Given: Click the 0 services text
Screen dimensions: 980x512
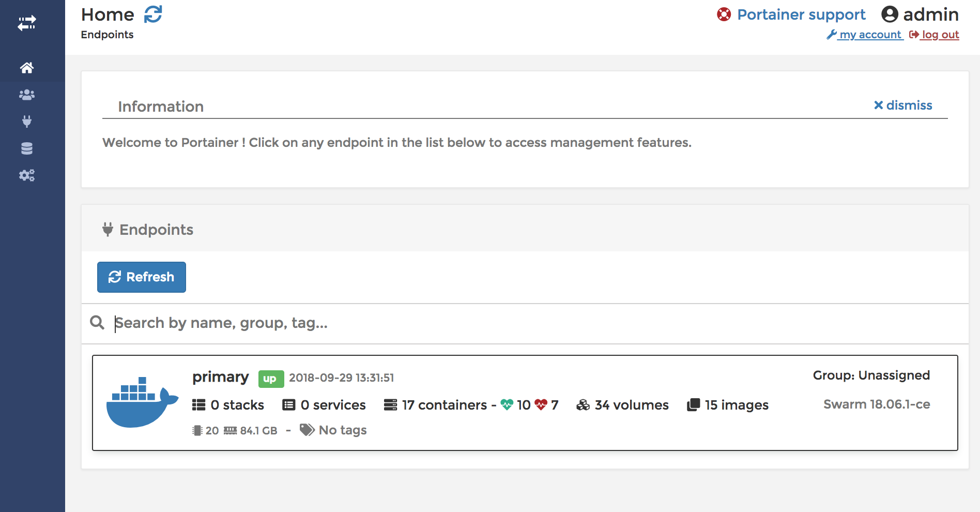Looking at the screenshot, I should [x=333, y=405].
